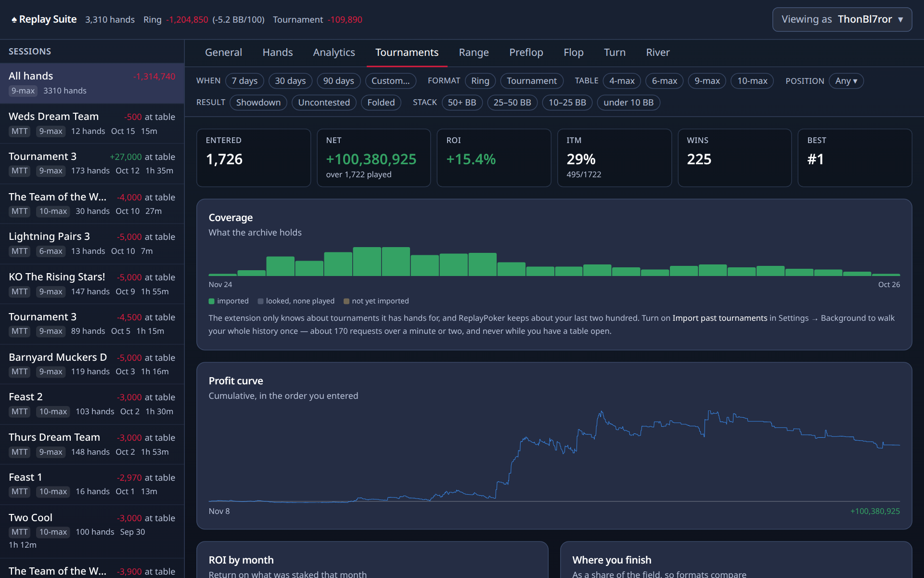Click the Import past tournaments link
The image size is (924, 578).
click(719, 318)
